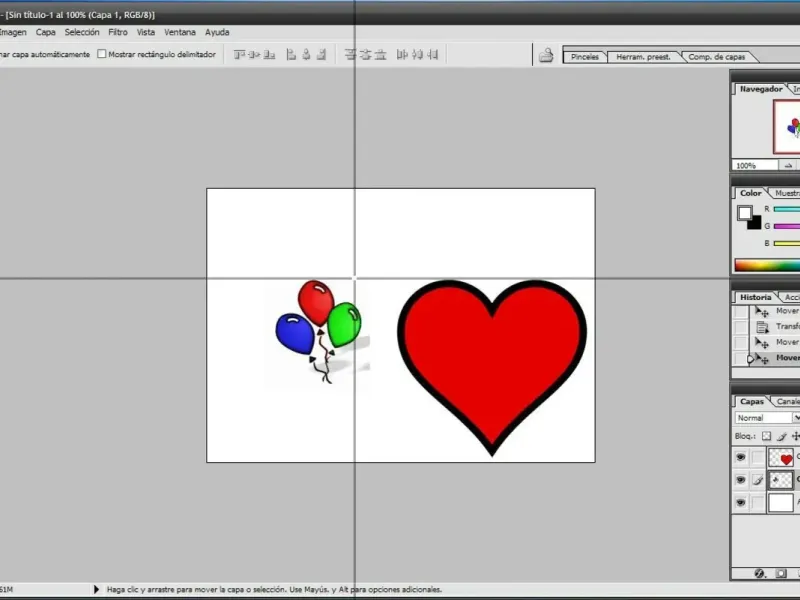This screenshot has height=600, width=800.
Task: Click the lock image pixels brush icon
Action: (x=782, y=436)
